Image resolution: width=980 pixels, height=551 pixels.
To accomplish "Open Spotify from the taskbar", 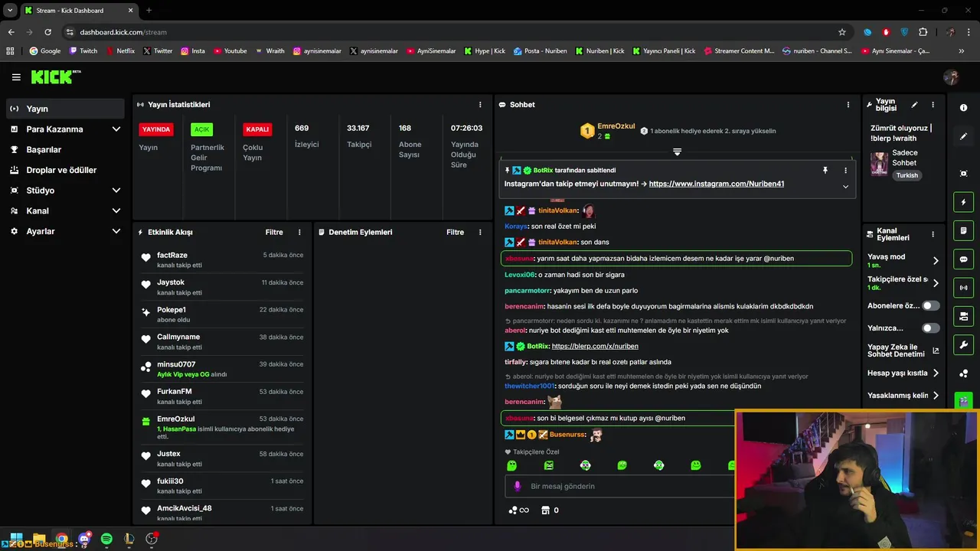I will click(x=106, y=539).
